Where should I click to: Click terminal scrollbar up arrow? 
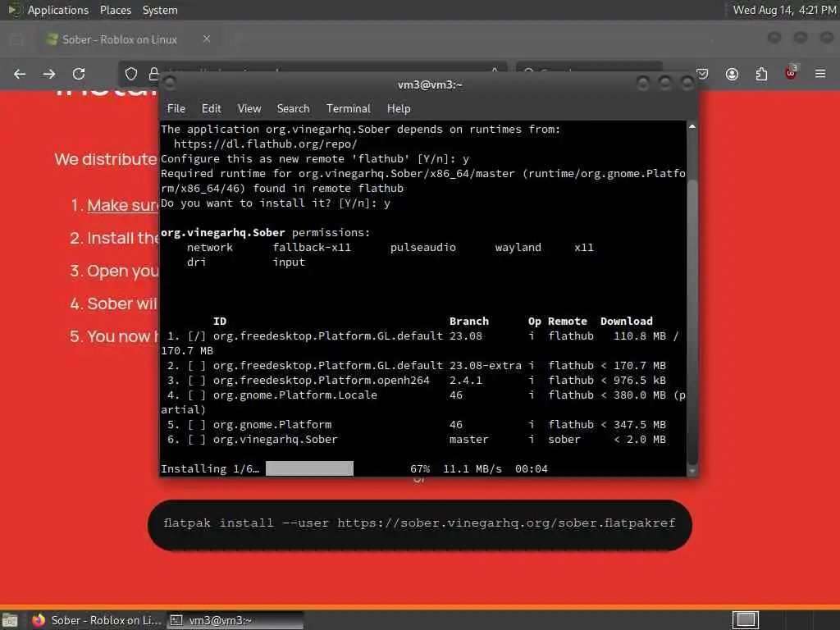(x=692, y=127)
